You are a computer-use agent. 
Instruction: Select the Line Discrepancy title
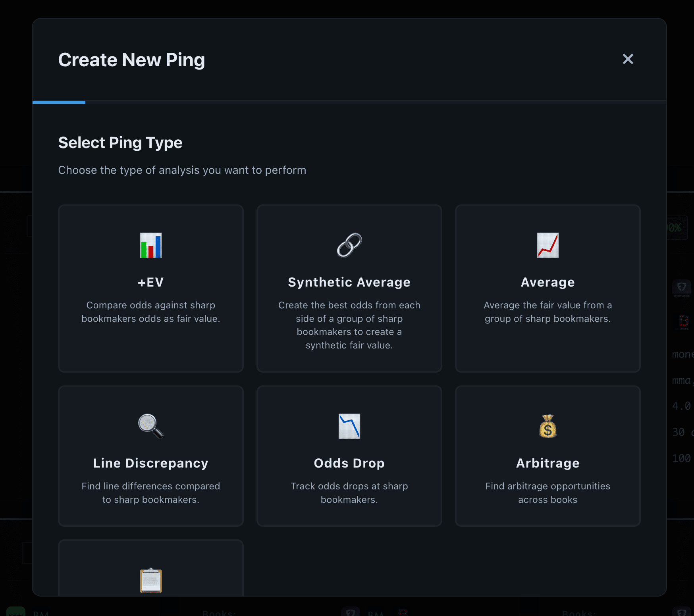tap(151, 463)
